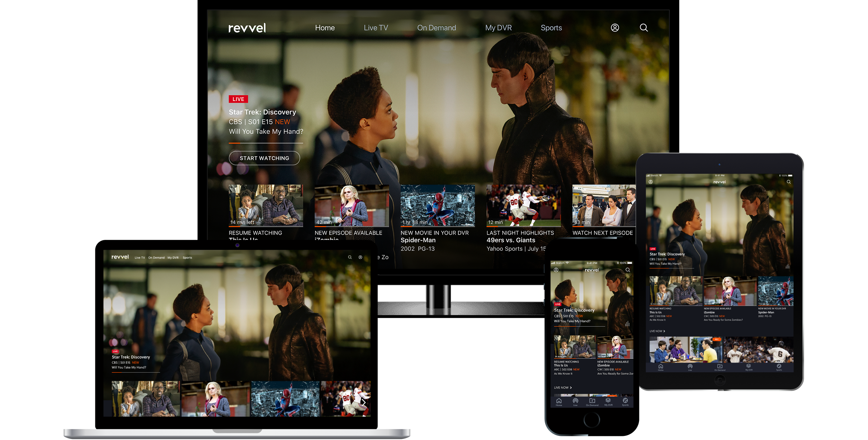
Task: Open the iZombie 42 min thumbnail on the TV
Action: coord(352,205)
